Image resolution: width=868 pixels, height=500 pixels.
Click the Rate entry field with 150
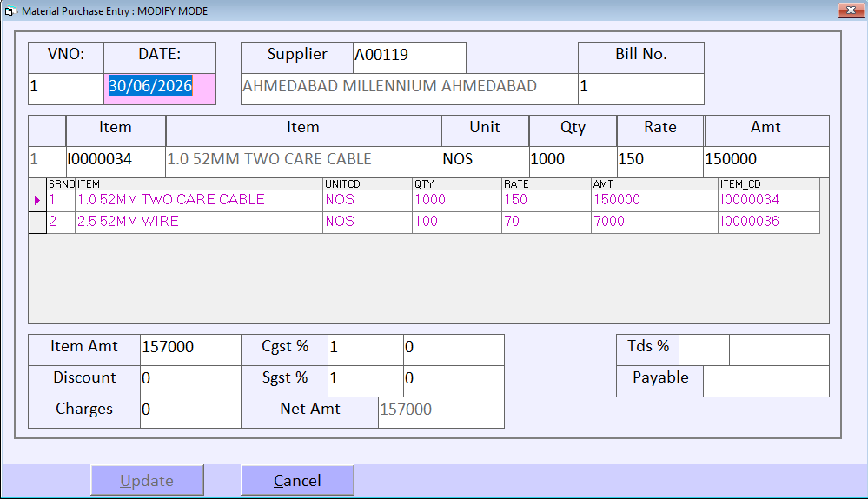coord(659,162)
